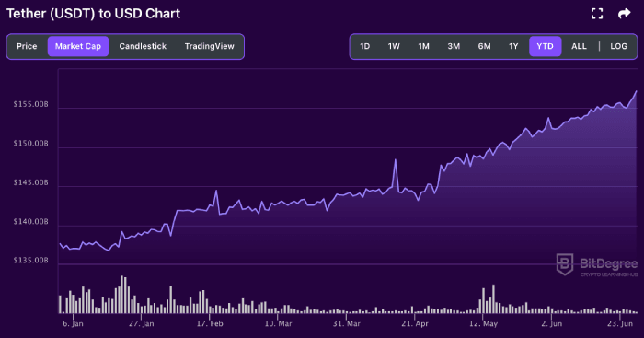This screenshot has height=338, width=644.
Task: Open the chart in fullscreen mode
Action: [x=597, y=14]
